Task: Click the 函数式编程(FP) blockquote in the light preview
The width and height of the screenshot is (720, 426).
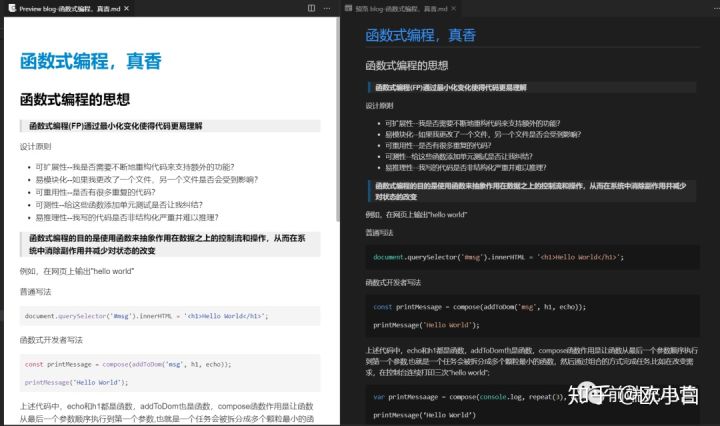Action: (170, 126)
